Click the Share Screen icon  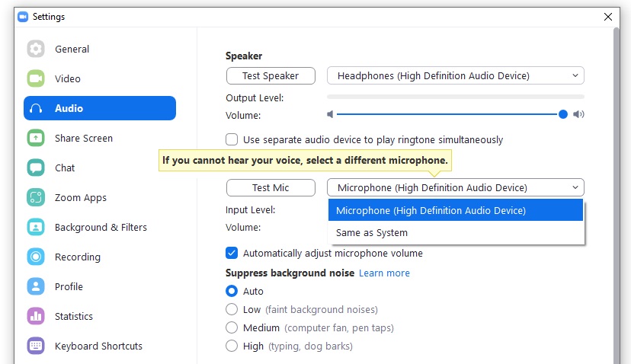(x=36, y=139)
